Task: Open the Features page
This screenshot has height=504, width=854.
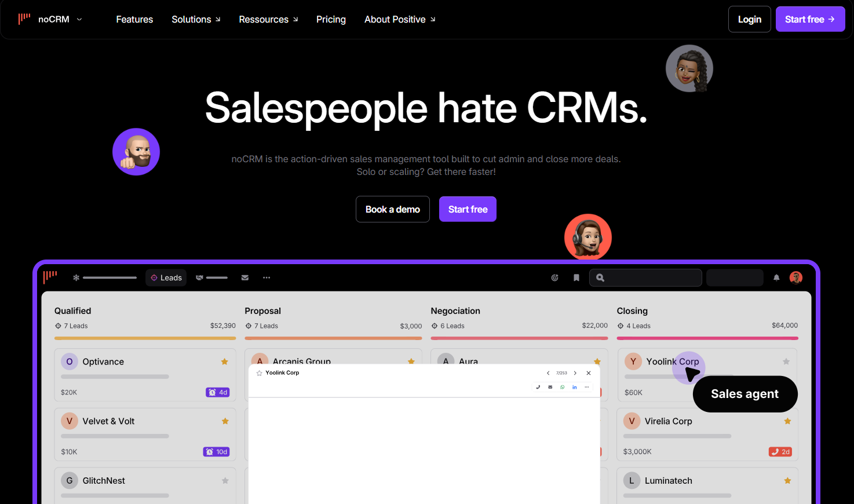Action: click(134, 19)
